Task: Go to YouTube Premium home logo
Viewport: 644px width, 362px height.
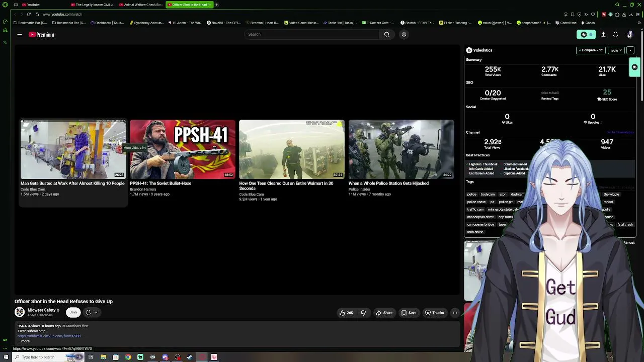Action: (x=41, y=35)
